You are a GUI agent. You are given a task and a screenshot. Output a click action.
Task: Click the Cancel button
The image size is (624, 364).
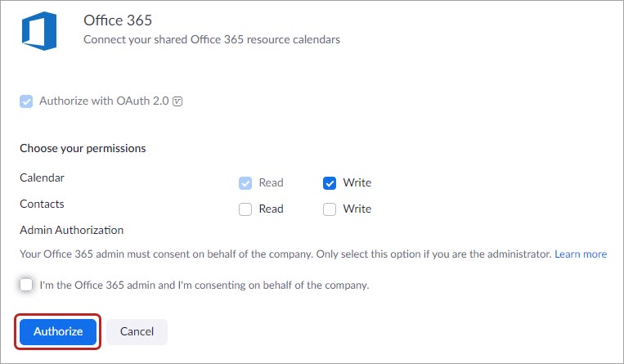(137, 332)
